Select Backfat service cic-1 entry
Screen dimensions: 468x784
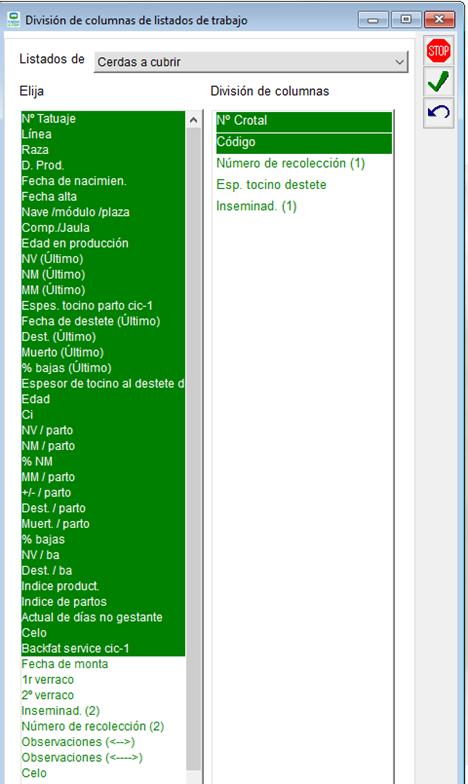click(103, 648)
